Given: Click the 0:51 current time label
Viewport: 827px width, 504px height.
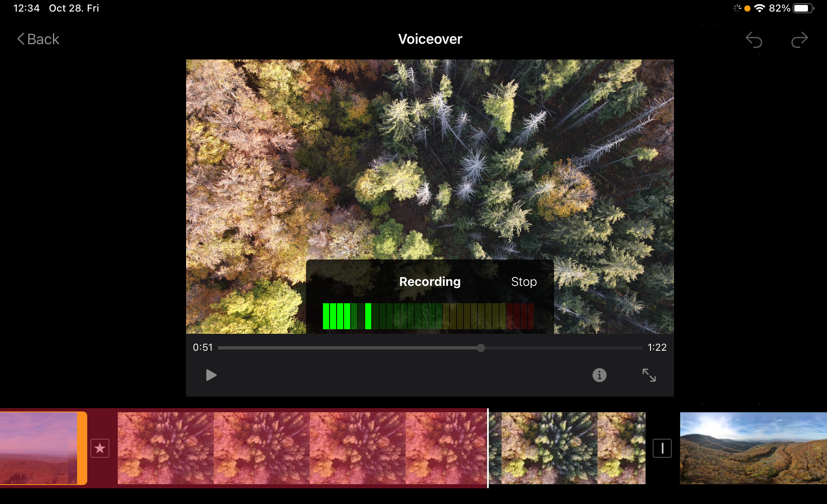Looking at the screenshot, I should [x=203, y=347].
